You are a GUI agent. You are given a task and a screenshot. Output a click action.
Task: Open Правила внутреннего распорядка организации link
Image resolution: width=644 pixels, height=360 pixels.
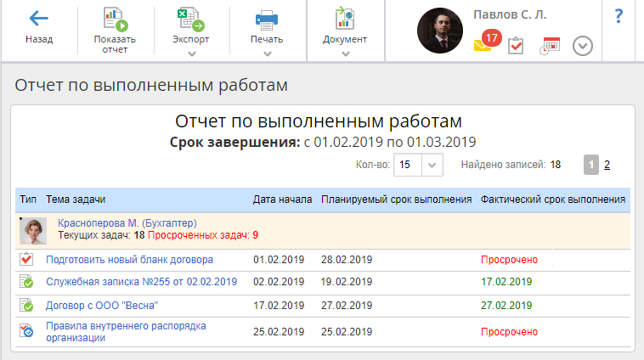coord(126,332)
